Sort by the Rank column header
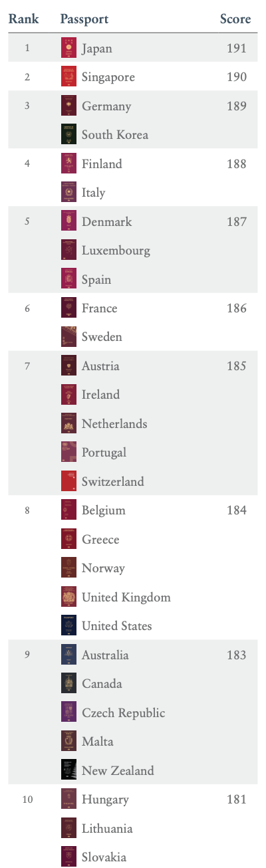This screenshot has width=266, height=868. (23, 19)
